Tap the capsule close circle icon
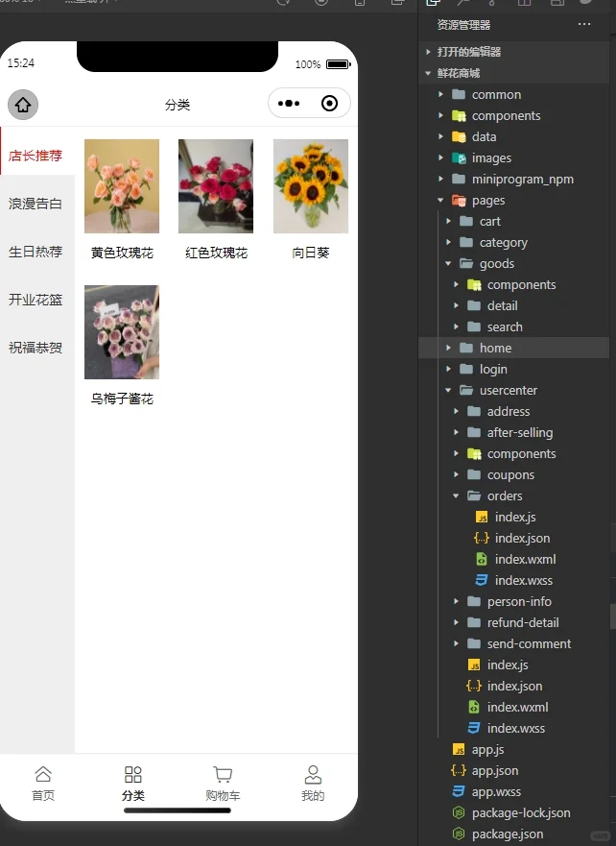Viewport: 616px width, 846px height. click(x=329, y=103)
